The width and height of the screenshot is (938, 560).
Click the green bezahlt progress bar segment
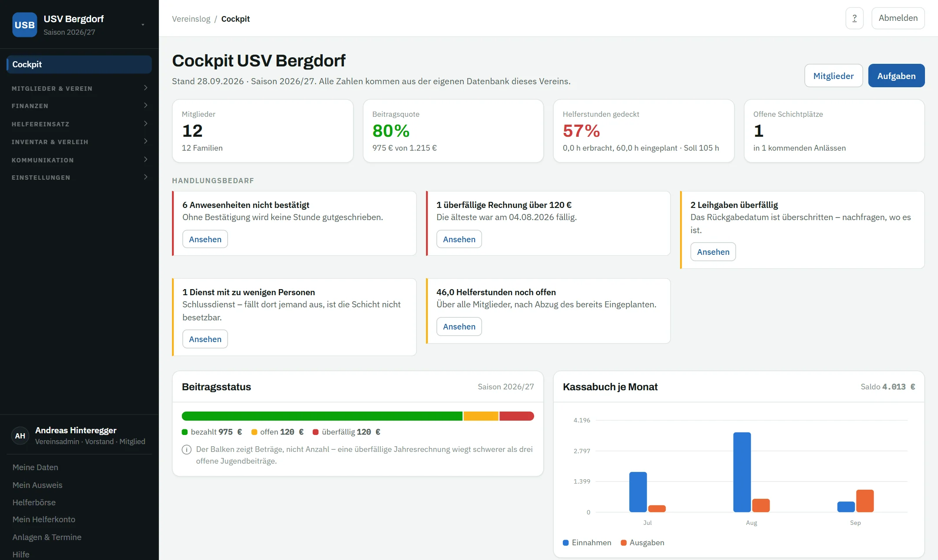pos(322,416)
